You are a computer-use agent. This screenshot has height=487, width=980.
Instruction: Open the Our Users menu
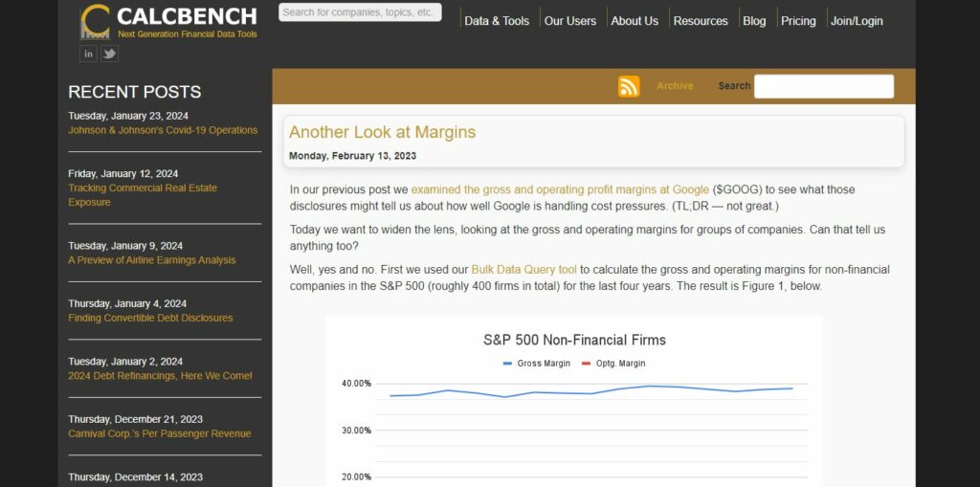pos(570,21)
